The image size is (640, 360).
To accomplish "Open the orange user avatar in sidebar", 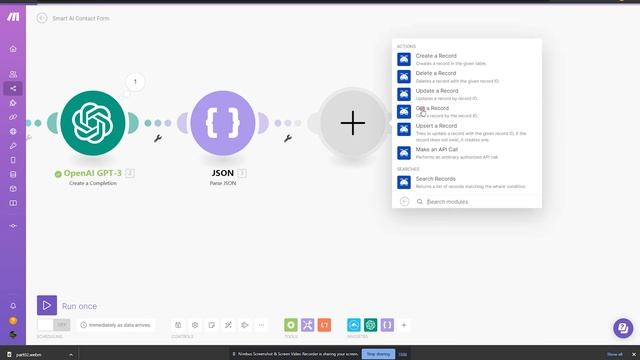I will pos(13,320).
